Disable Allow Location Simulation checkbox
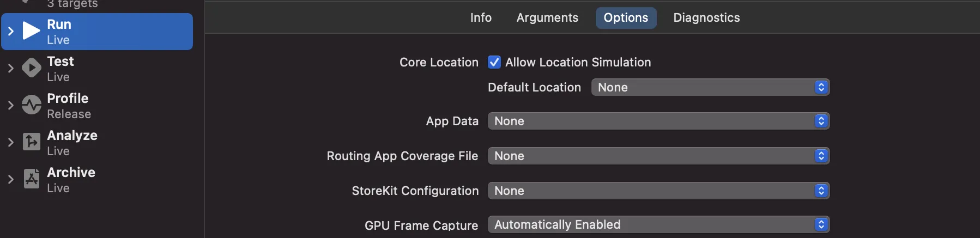The width and height of the screenshot is (980, 238). [494, 62]
